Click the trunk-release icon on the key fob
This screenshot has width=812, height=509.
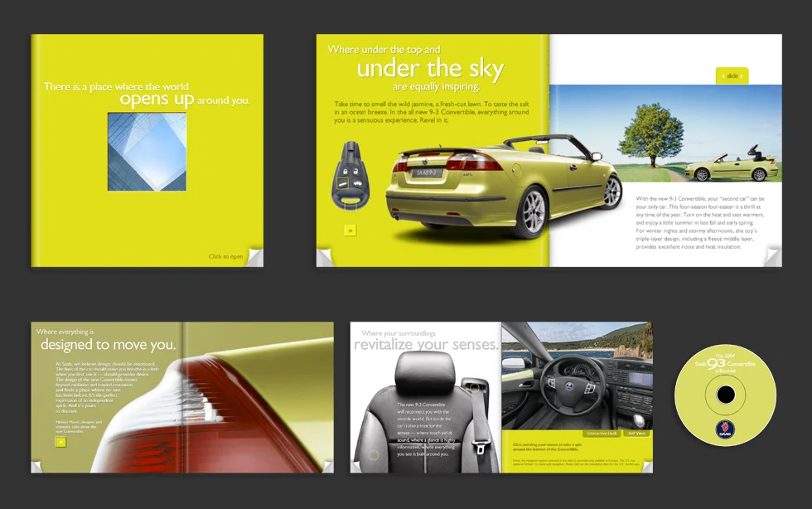tap(359, 183)
